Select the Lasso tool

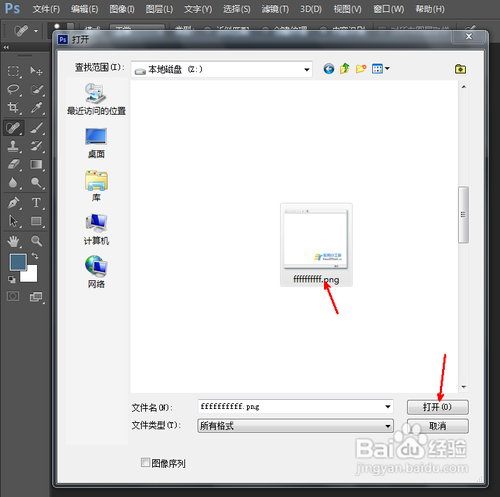(x=13, y=89)
